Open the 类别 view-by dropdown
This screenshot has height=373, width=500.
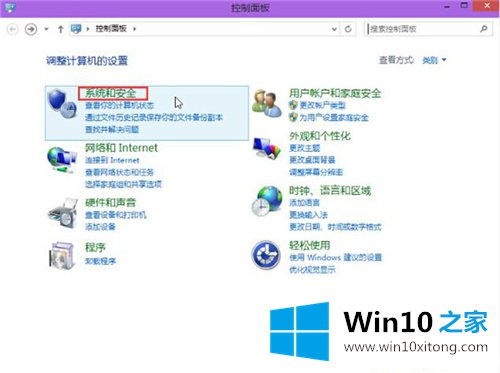[x=434, y=60]
